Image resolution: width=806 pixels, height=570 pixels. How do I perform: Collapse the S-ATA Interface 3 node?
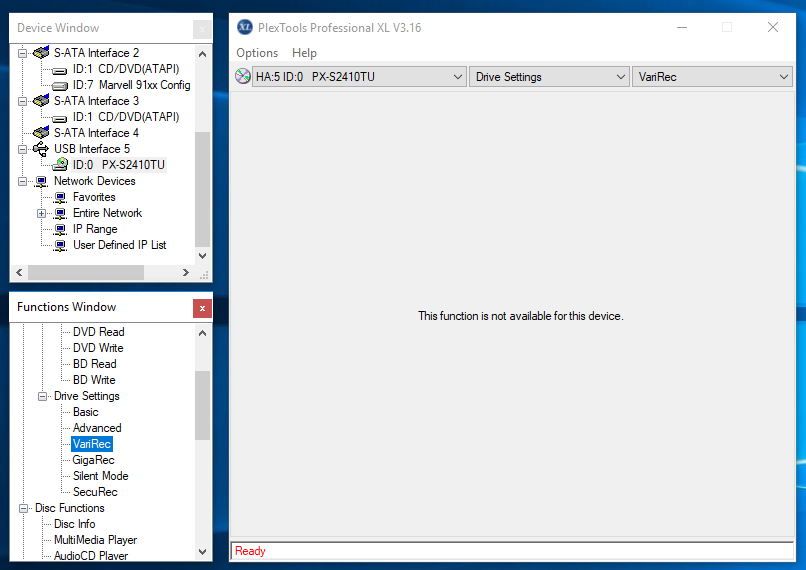23,101
